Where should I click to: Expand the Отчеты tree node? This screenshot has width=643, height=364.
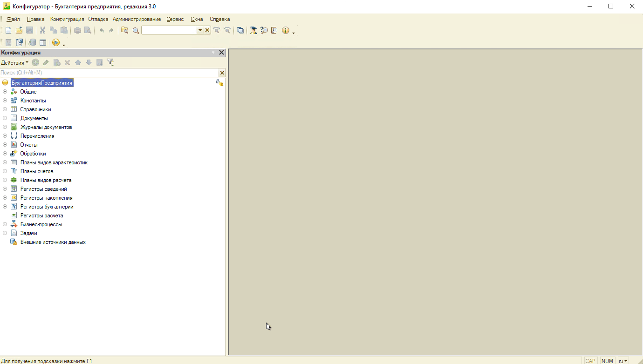click(x=5, y=145)
